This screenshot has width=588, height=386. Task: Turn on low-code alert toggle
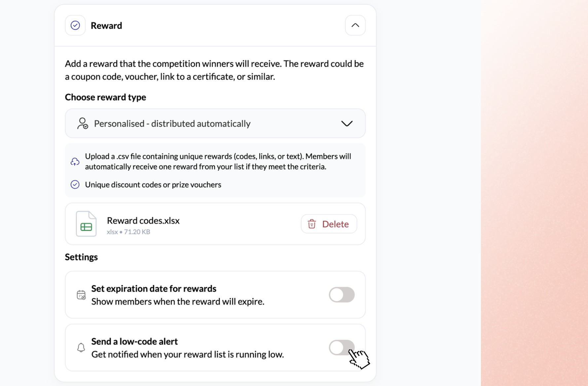coord(342,347)
